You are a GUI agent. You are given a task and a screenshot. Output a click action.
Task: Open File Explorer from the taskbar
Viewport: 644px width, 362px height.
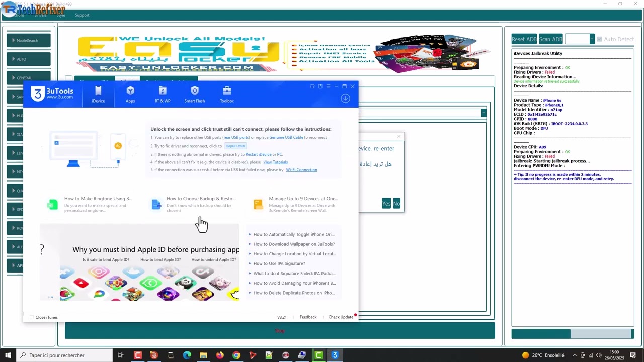click(x=203, y=355)
